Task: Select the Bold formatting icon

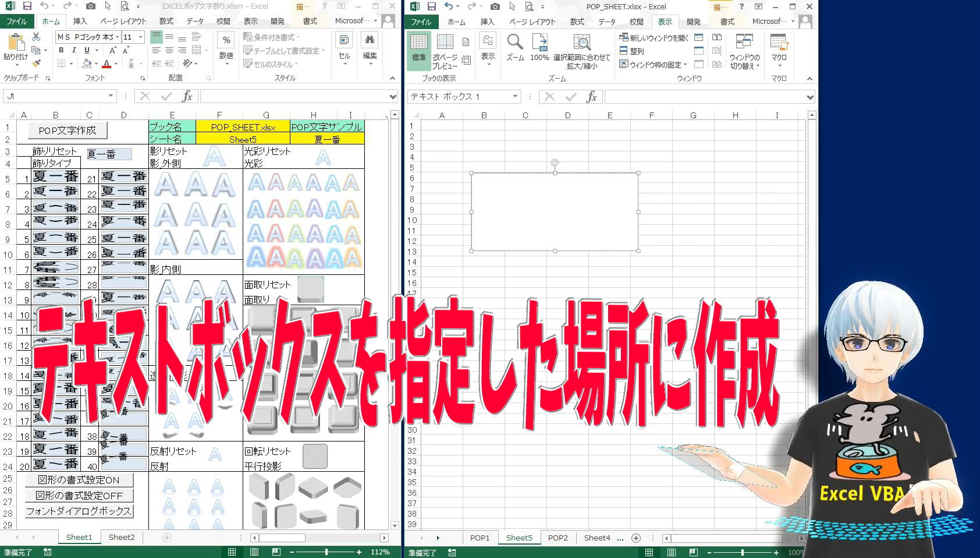Action: coord(61,50)
